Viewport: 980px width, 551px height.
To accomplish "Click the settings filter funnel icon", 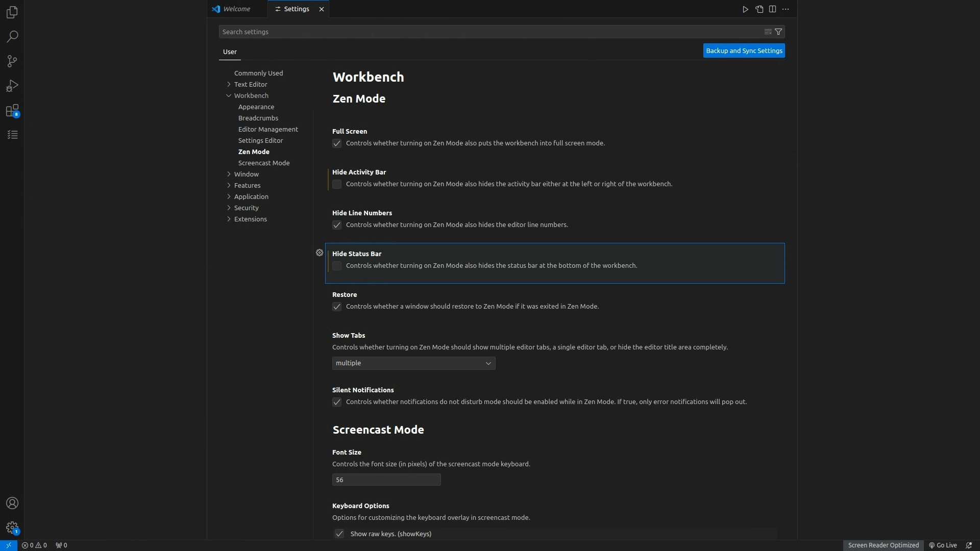I will (778, 32).
